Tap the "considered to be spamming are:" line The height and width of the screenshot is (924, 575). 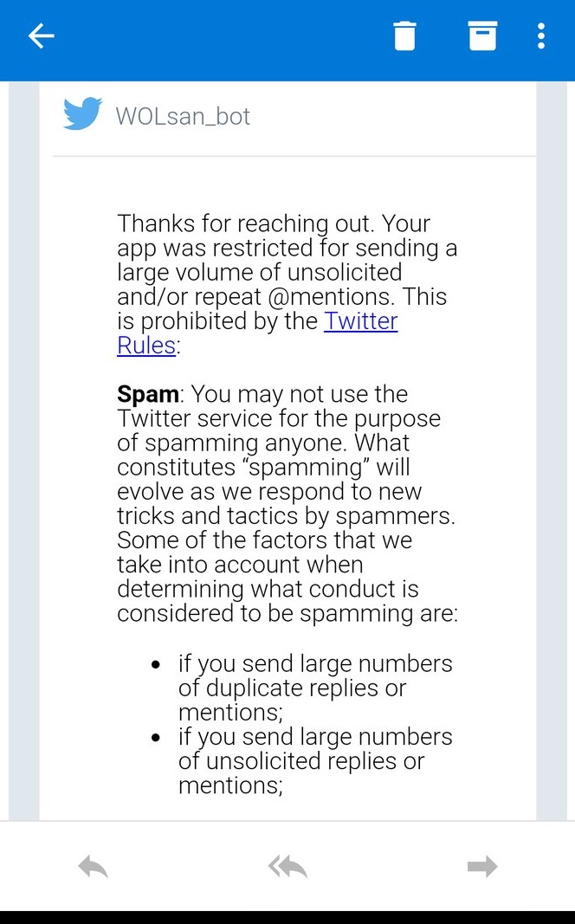(x=287, y=614)
